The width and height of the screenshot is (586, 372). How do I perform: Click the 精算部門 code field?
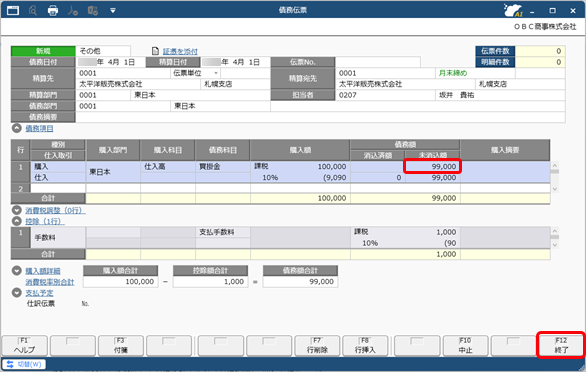(103, 95)
